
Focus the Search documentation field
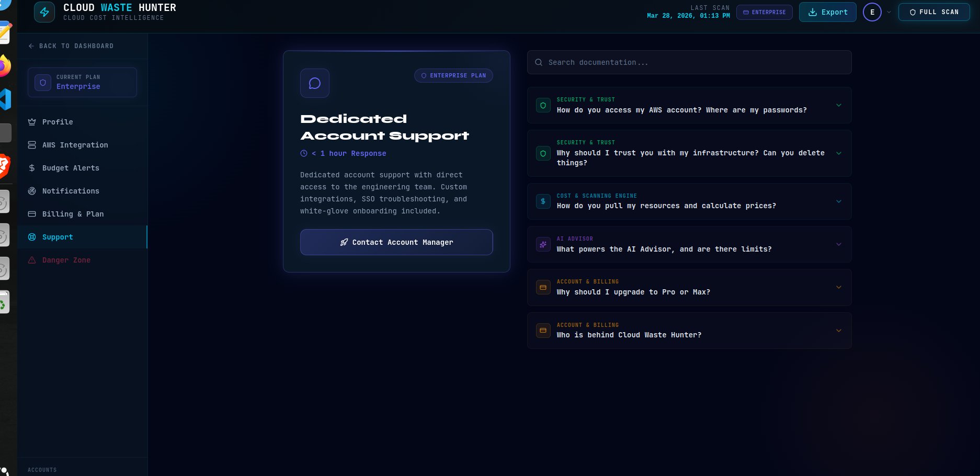689,62
